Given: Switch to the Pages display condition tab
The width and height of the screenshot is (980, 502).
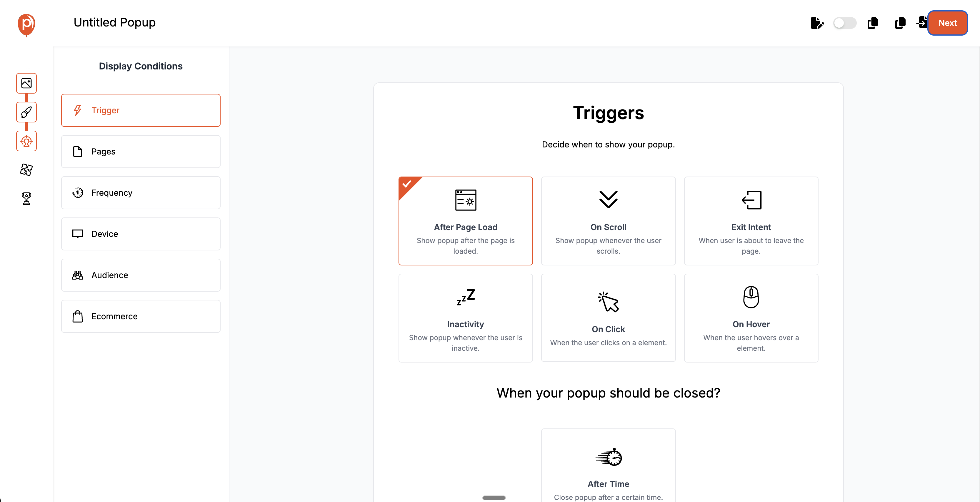Looking at the screenshot, I should tap(140, 152).
